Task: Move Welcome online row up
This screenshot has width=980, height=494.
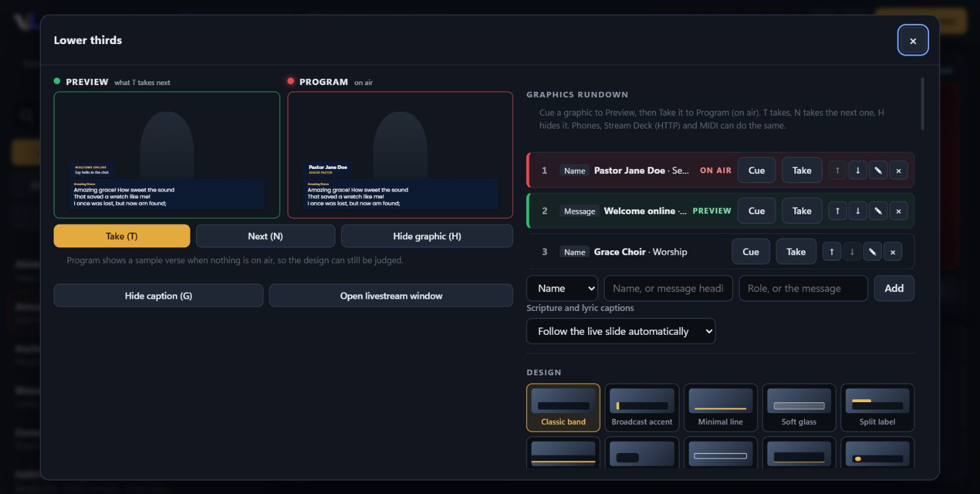Action: pyautogui.click(x=837, y=211)
